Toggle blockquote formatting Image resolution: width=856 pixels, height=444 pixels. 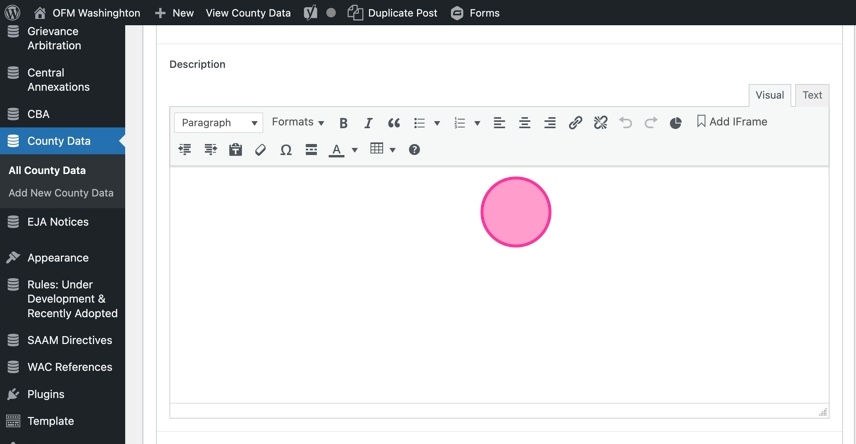click(394, 123)
